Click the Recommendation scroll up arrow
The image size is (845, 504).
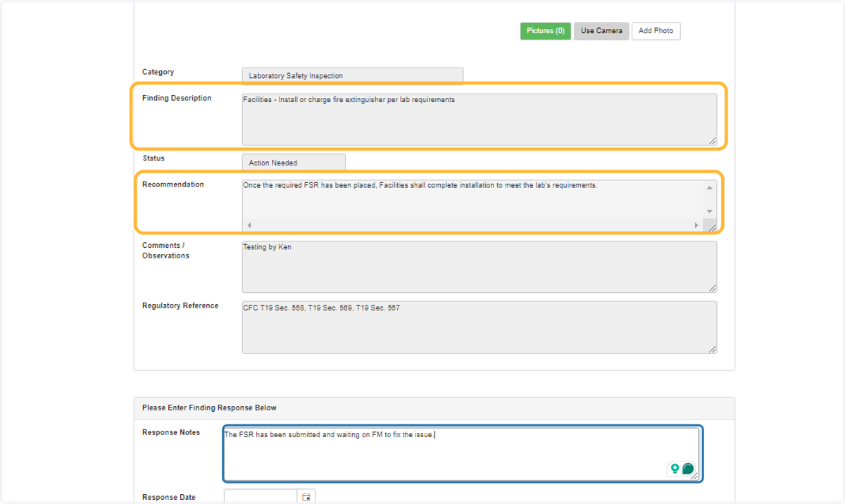point(710,187)
